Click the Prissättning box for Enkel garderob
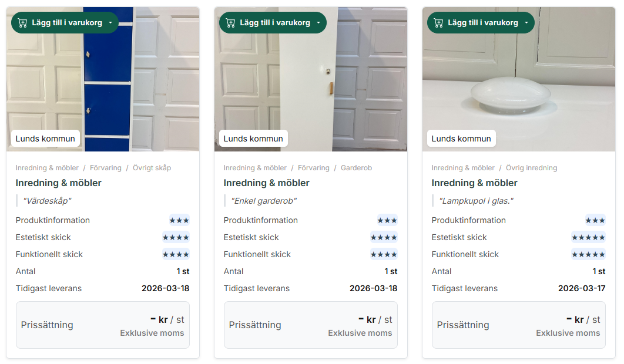Screen dimensions: 624x364 (310, 325)
